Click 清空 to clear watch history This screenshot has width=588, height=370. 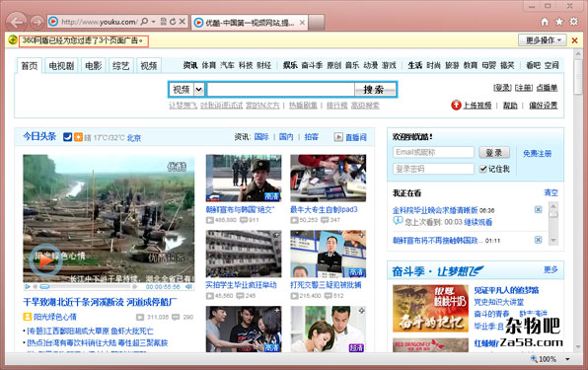click(551, 192)
